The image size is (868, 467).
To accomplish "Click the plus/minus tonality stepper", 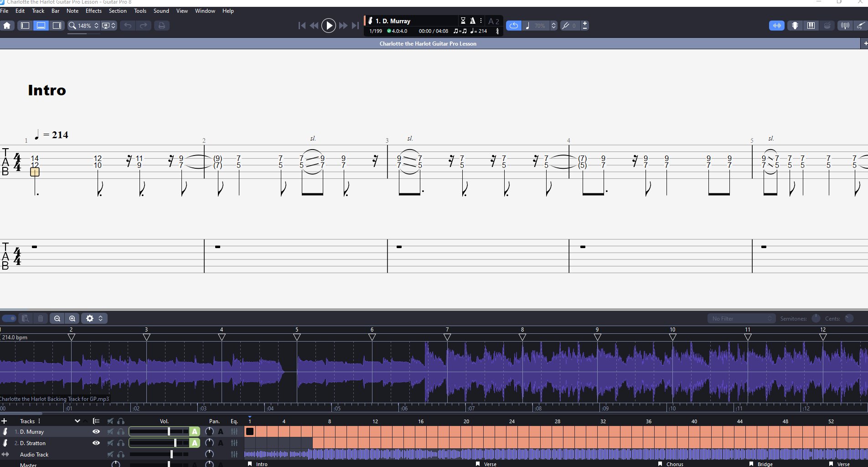I will pyautogui.click(x=585, y=26).
